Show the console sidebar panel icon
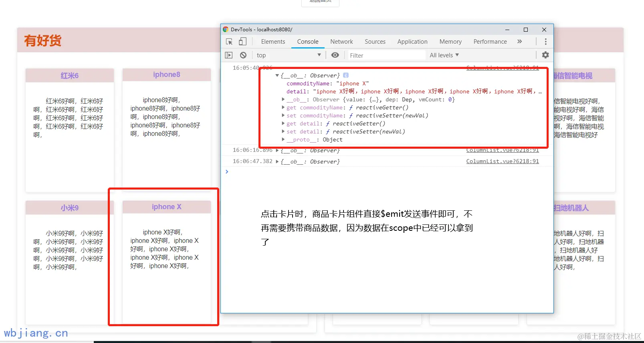The height and width of the screenshot is (343, 644). pyautogui.click(x=229, y=55)
